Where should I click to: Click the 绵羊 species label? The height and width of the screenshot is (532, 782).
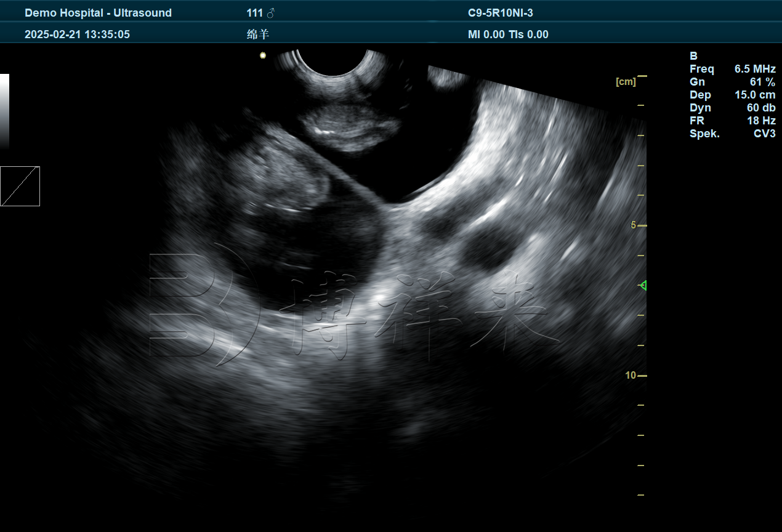point(258,34)
